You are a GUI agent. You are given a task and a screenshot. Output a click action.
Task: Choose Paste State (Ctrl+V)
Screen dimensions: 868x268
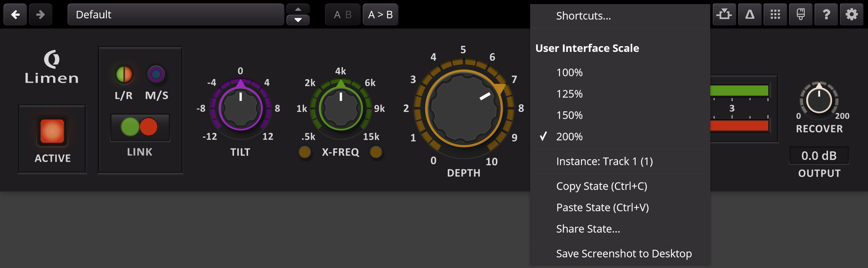point(620,208)
